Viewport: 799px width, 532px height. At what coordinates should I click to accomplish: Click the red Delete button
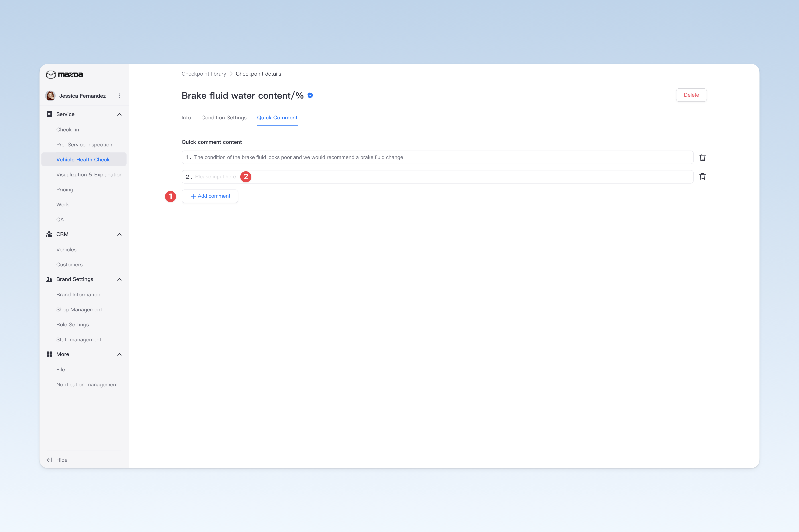691,95
